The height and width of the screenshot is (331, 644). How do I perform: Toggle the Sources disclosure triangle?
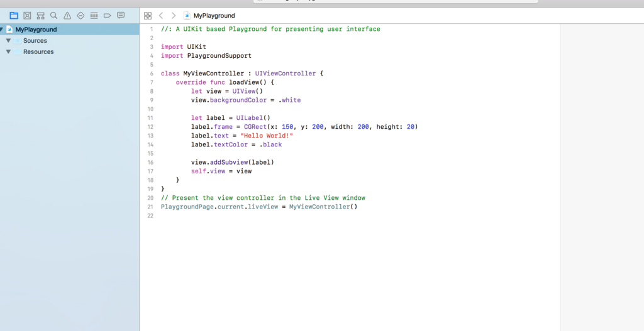(x=8, y=41)
